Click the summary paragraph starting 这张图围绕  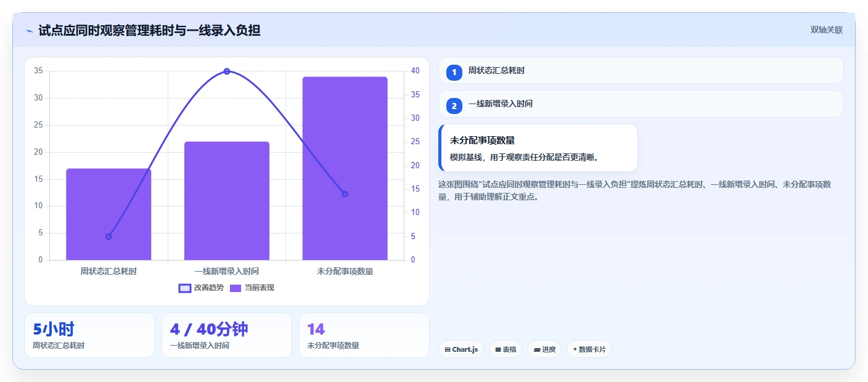click(636, 191)
